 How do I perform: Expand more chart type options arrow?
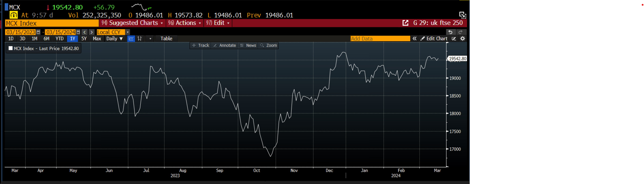pos(150,39)
